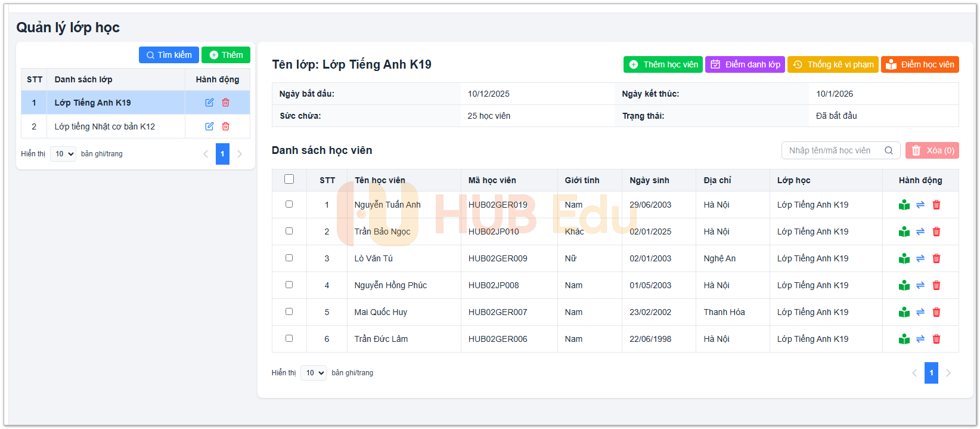Click previous page arrow in student list
Screen dimensions: 980x429
pos(914,373)
